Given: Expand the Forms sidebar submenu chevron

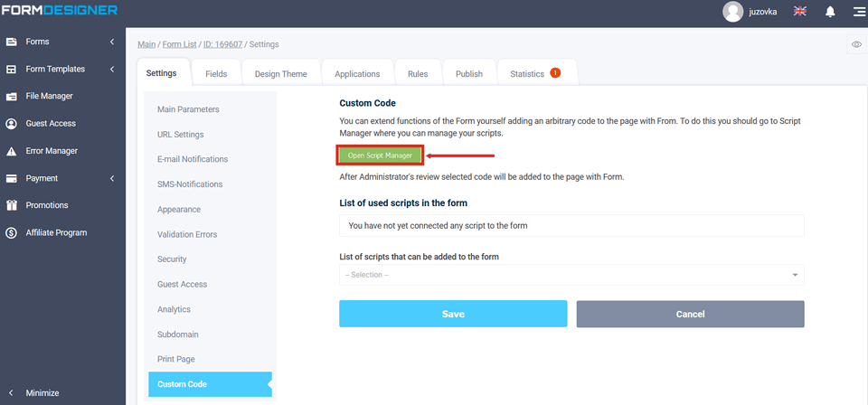Looking at the screenshot, I should coord(112,42).
